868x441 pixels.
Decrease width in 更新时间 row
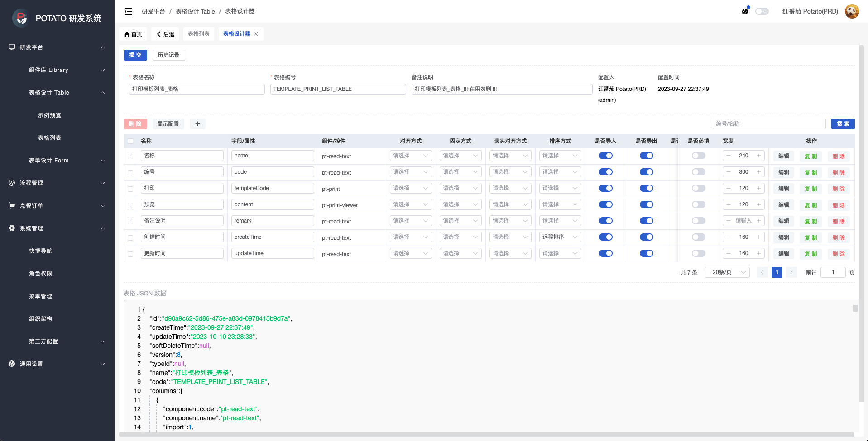click(x=729, y=253)
